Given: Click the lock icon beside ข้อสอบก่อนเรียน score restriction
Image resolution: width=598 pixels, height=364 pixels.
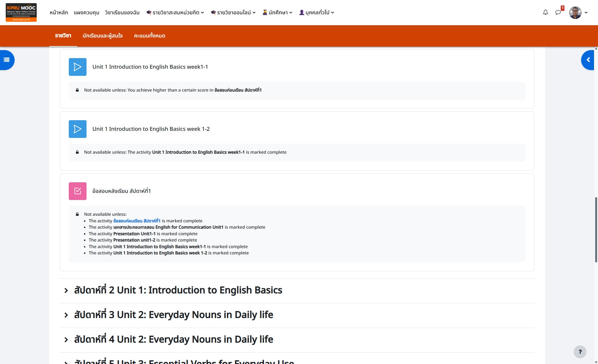Looking at the screenshot, I should (x=77, y=90).
